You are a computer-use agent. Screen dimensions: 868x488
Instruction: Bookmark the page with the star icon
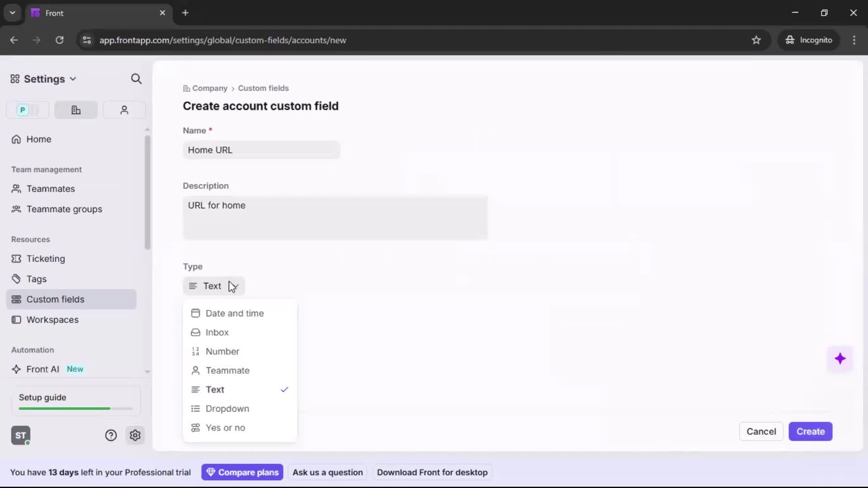tap(756, 40)
